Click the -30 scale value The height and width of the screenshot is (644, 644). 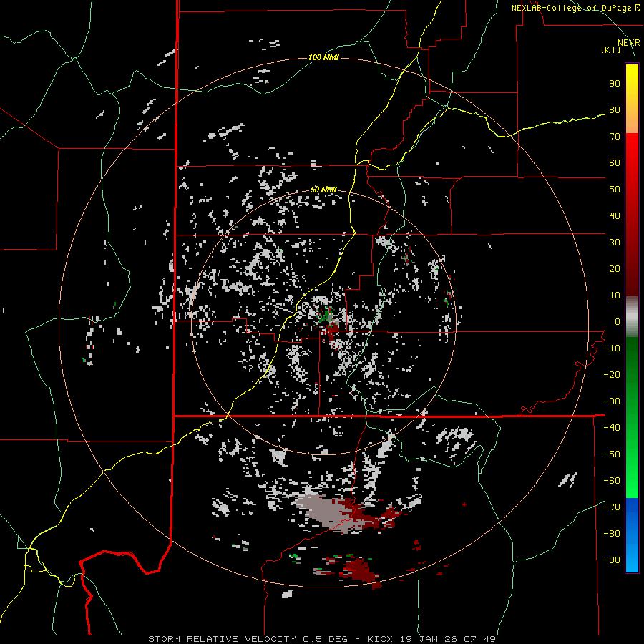(612, 401)
